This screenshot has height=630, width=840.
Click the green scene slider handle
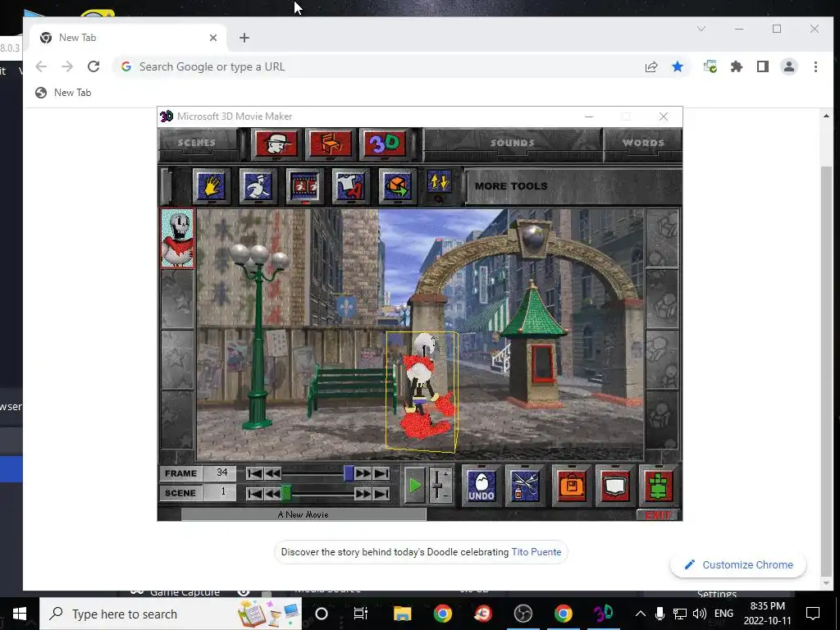coord(286,493)
